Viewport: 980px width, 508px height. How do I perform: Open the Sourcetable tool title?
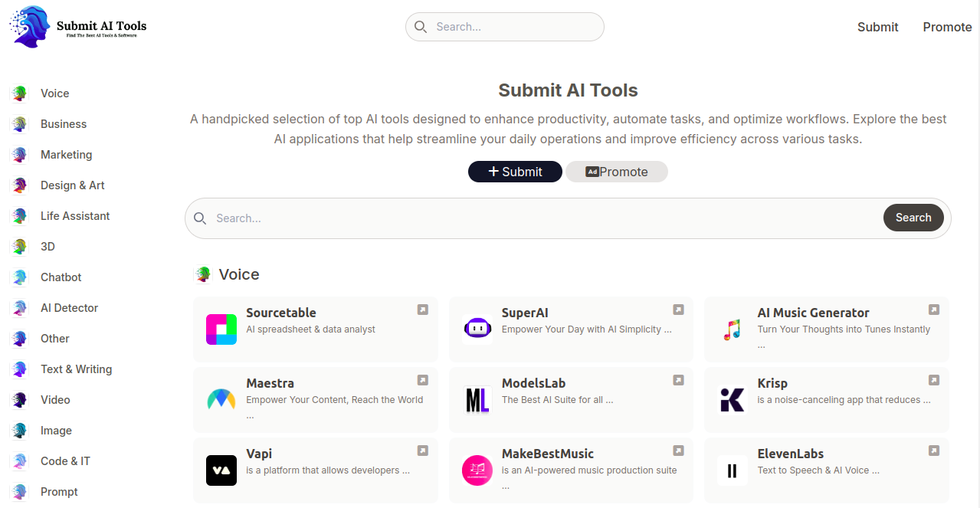(281, 313)
